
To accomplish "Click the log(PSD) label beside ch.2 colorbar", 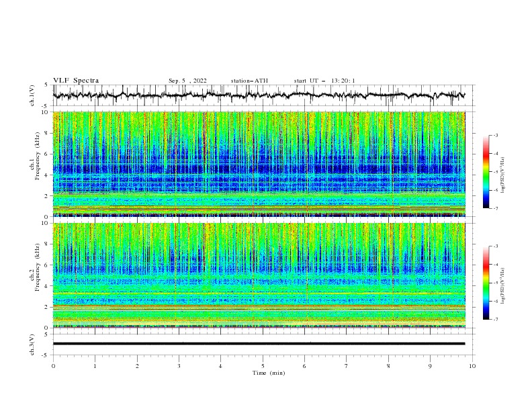I will coord(504,286).
